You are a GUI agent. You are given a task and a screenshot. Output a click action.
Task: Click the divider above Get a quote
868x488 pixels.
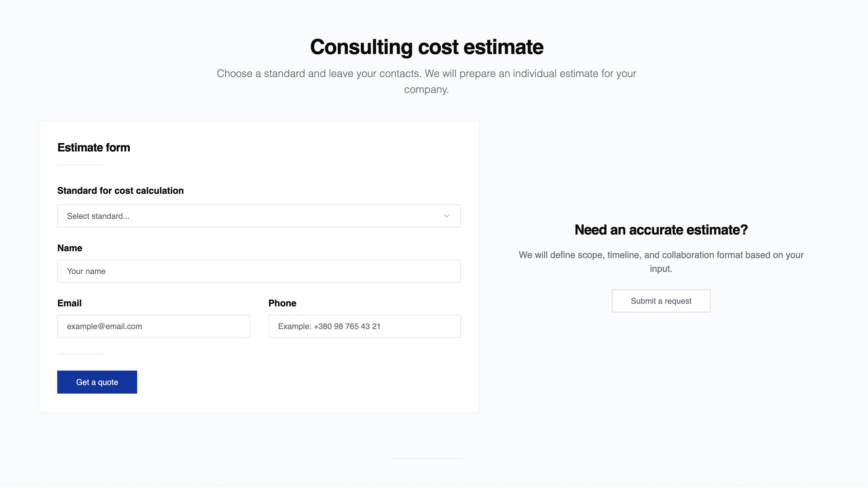[x=80, y=354]
